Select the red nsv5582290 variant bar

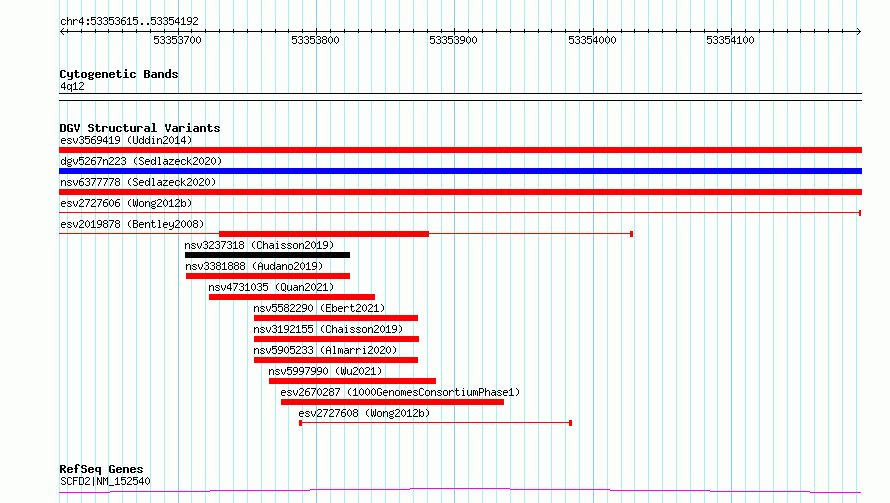click(x=336, y=318)
